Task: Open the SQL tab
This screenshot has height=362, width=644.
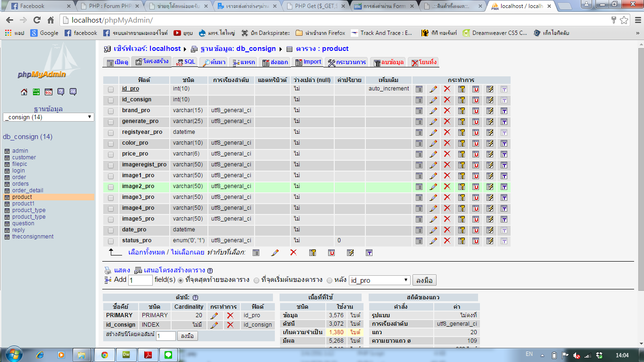Action: pyautogui.click(x=185, y=62)
